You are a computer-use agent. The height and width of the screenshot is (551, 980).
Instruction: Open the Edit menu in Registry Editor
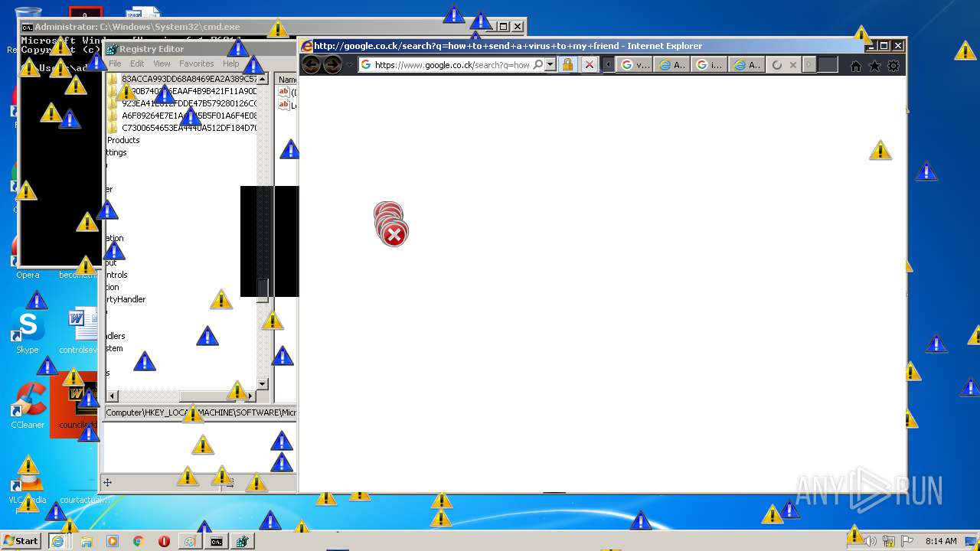(137, 64)
